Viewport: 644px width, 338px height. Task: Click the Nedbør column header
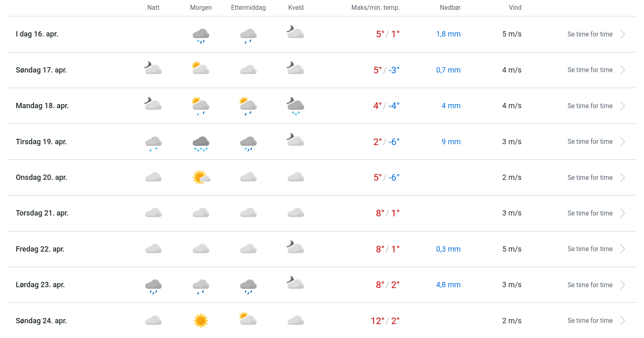click(x=450, y=8)
